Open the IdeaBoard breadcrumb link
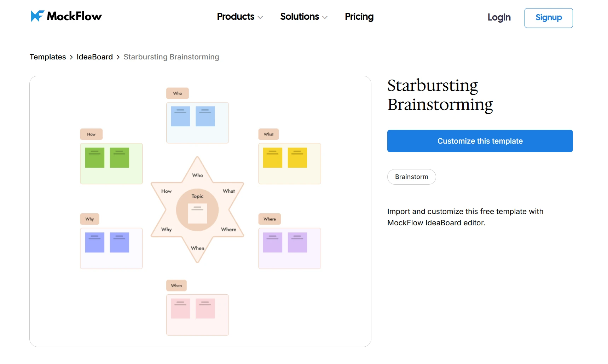The height and width of the screenshot is (364, 608). point(94,57)
